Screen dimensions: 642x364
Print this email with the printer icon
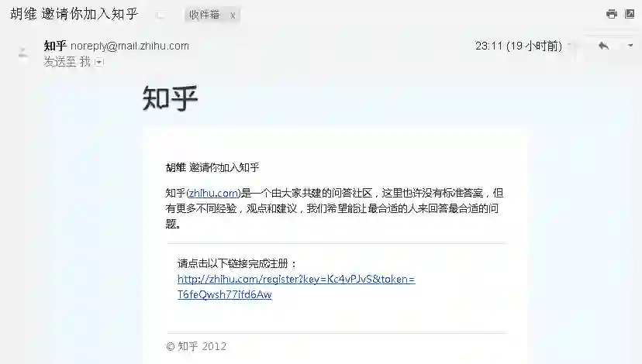(x=611, y=14)
